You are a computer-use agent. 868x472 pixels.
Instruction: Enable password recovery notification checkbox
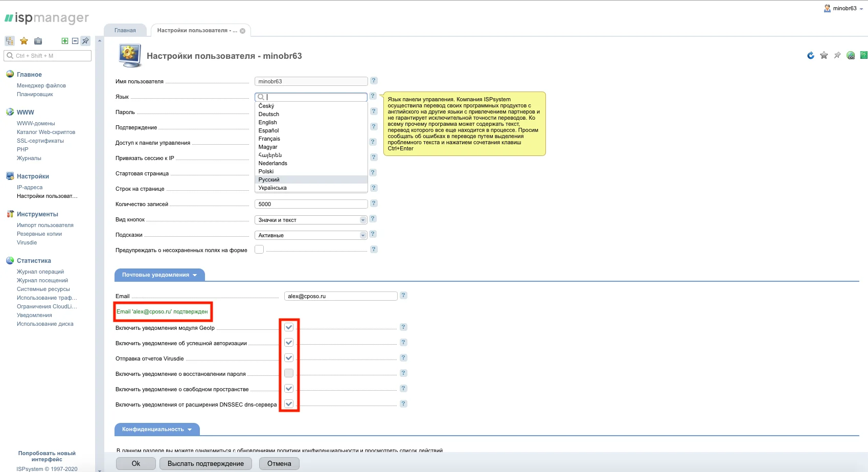(x=289, y=373)
